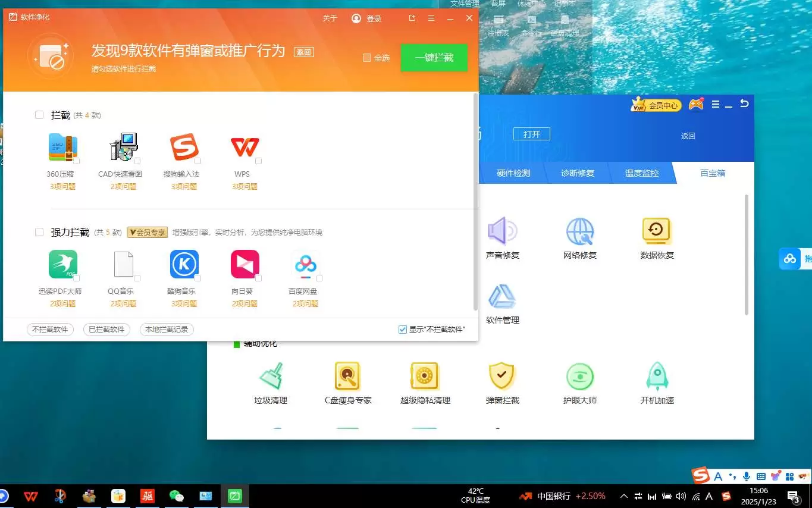Click the green 软件净化 taskbar icon
The image size is (812, 508).
pyautogui.click(x=235, y=496)
